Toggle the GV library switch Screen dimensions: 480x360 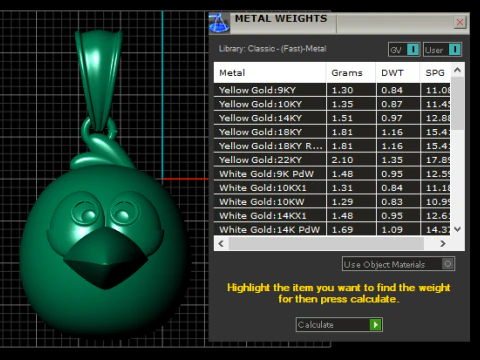point(404,50)
